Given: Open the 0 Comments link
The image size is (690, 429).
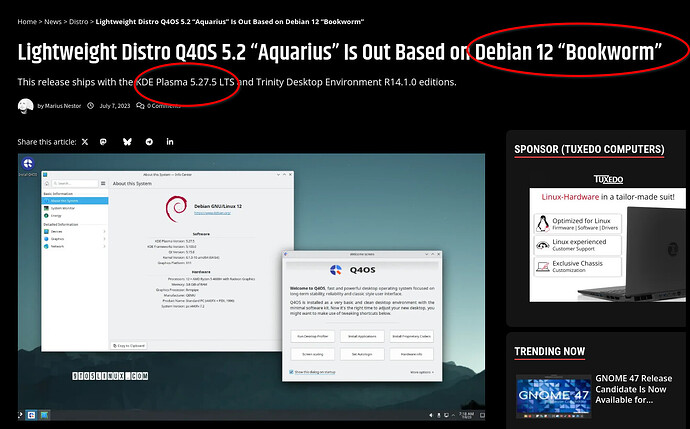Looking at the screenshot, I should (x=164, y=106).
